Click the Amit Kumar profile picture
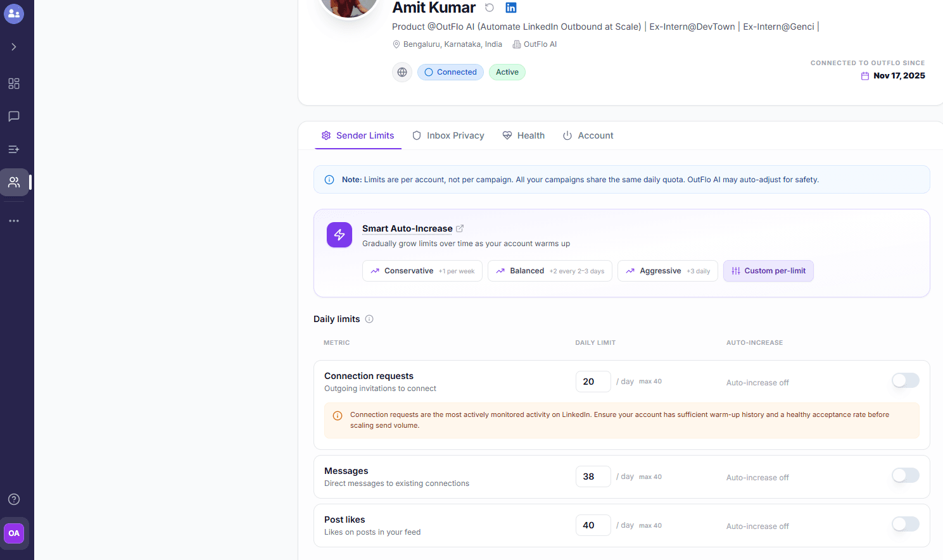943x560 pixels. [349, 6]
